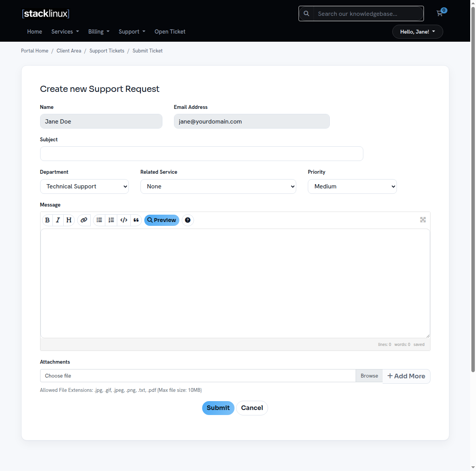
Task: Open the Department dropdown
Action: [84, 186]
